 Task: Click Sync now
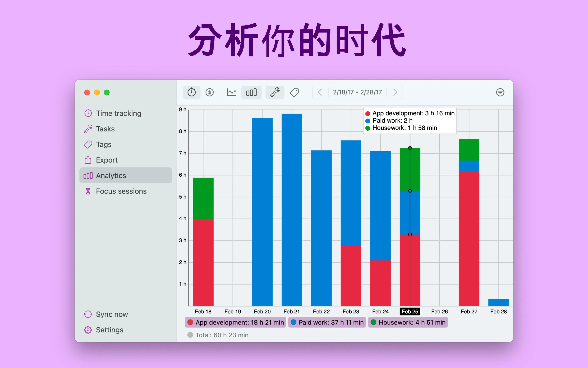pyautogui.click(x=125, y=314)
